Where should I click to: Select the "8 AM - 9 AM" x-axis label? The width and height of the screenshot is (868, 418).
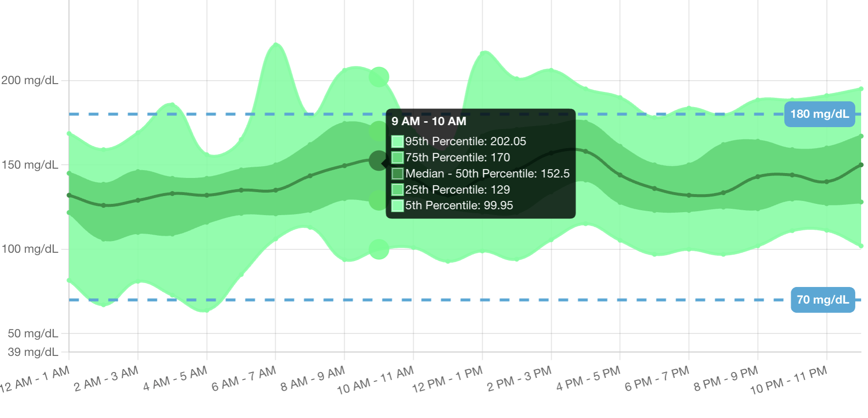[x=312, y=379]
